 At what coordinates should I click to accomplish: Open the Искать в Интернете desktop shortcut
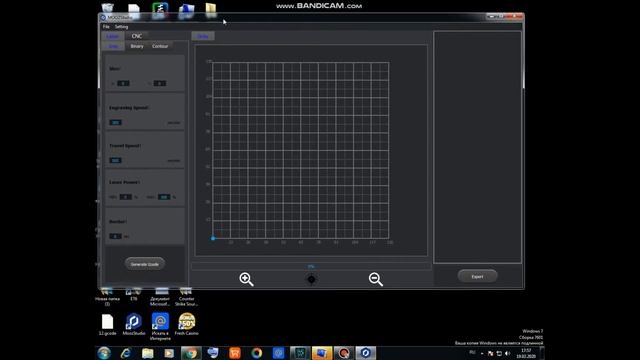pos(160,327)
